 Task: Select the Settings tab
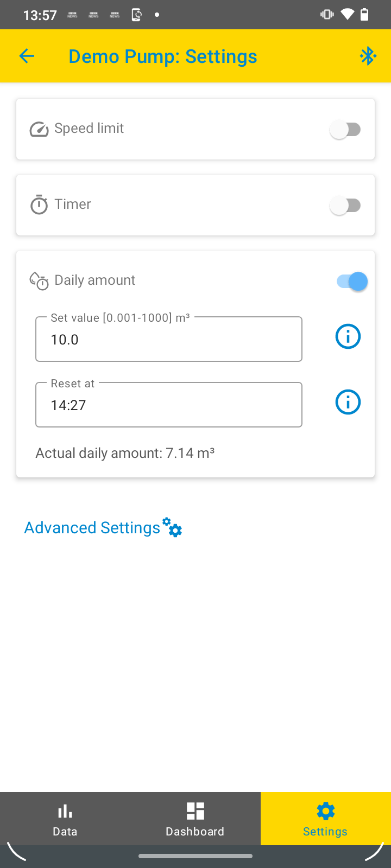[x=325, y=819]
